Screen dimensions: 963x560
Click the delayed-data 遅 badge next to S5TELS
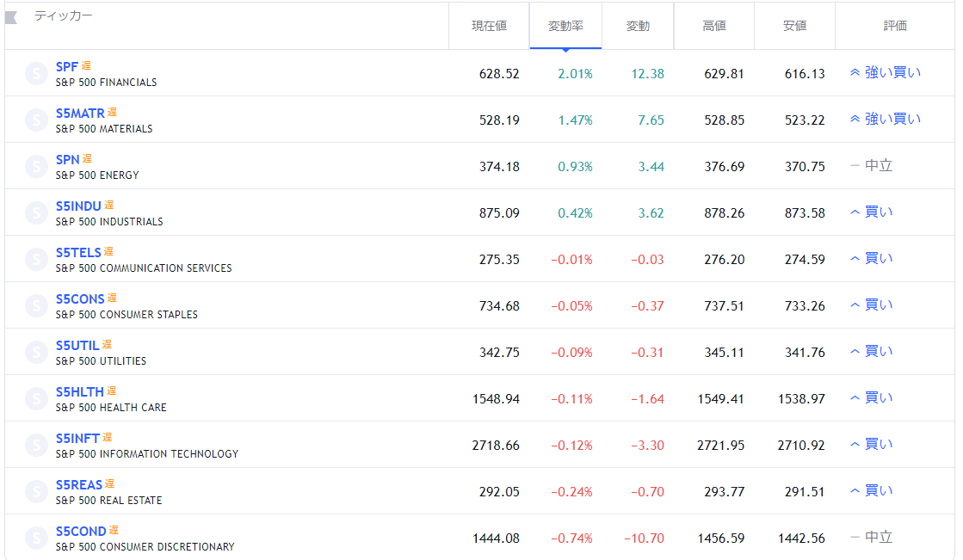(108, 252)
